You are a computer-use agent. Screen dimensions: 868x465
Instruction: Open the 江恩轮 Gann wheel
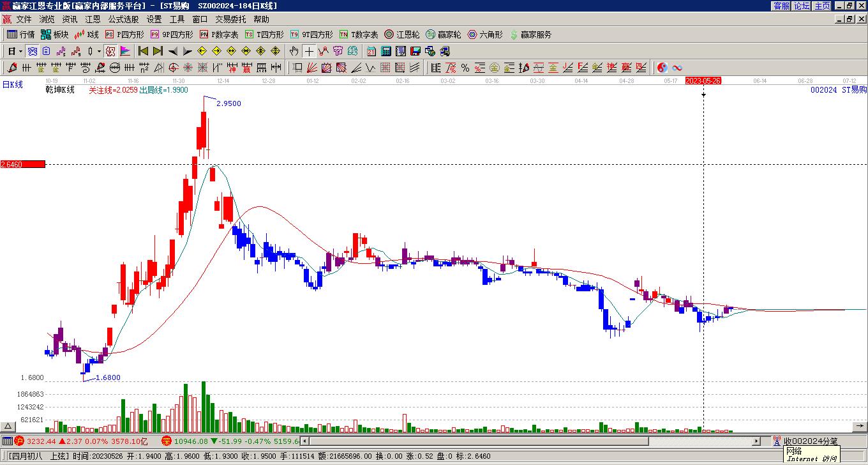coord(402,34)
